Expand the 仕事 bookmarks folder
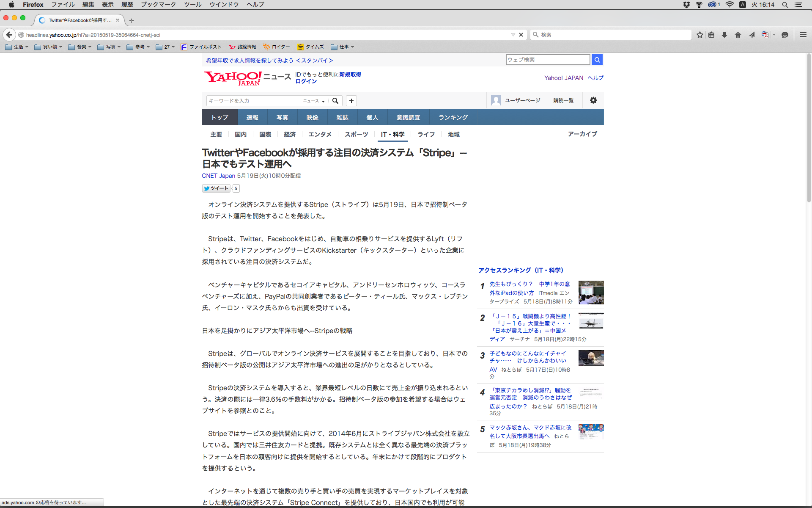 click(343, 47)
